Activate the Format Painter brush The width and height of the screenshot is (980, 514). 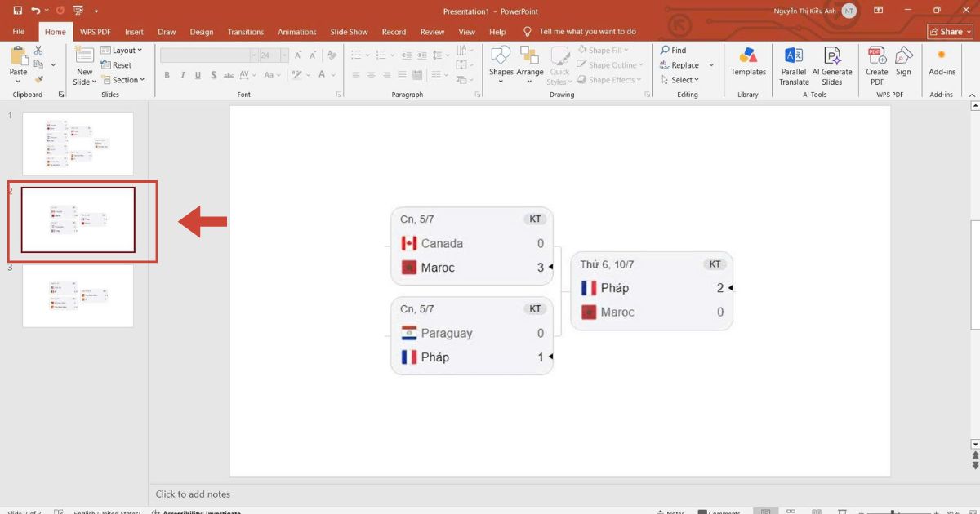click(x=38, y=80)
